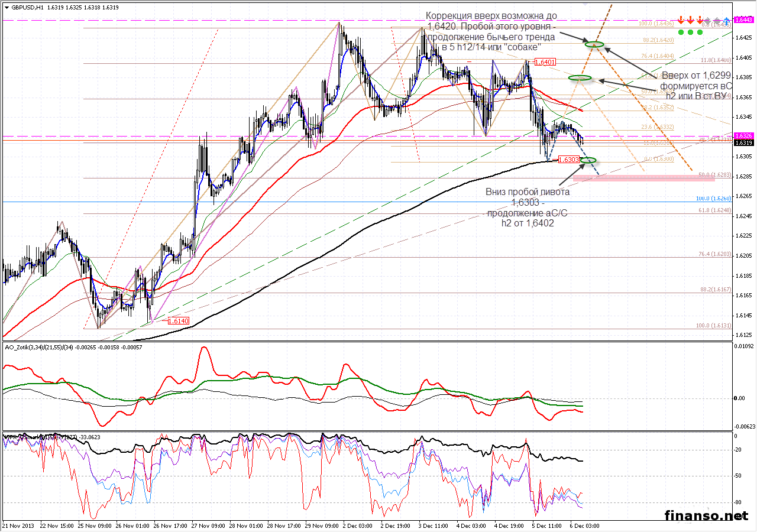
Task: Select the black 1.6319 current price label
Action: 743,142
